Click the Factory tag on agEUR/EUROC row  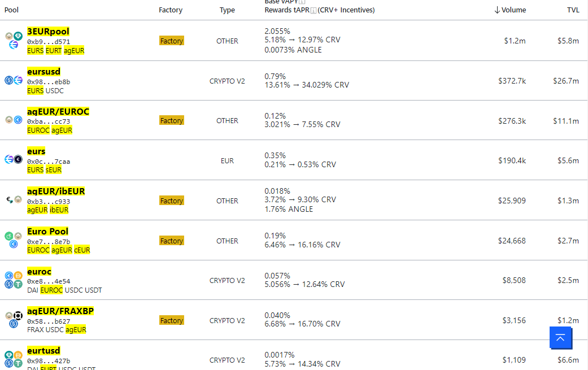point(171,120)
